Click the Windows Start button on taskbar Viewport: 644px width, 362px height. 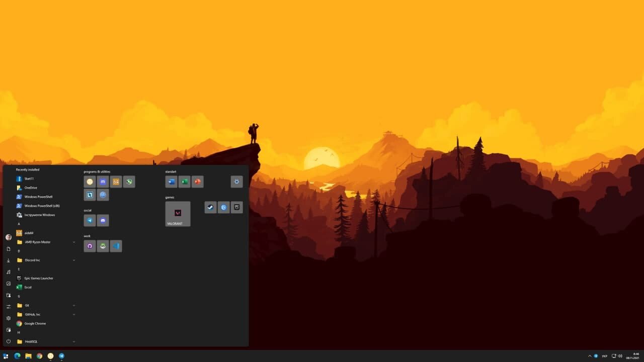click(6, 356)
